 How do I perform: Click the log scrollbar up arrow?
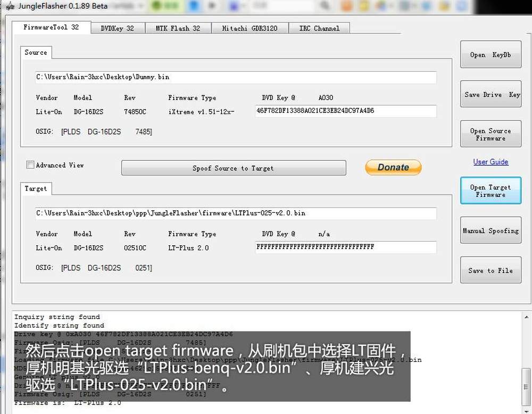pyautogui.click(x=526, y=317)
